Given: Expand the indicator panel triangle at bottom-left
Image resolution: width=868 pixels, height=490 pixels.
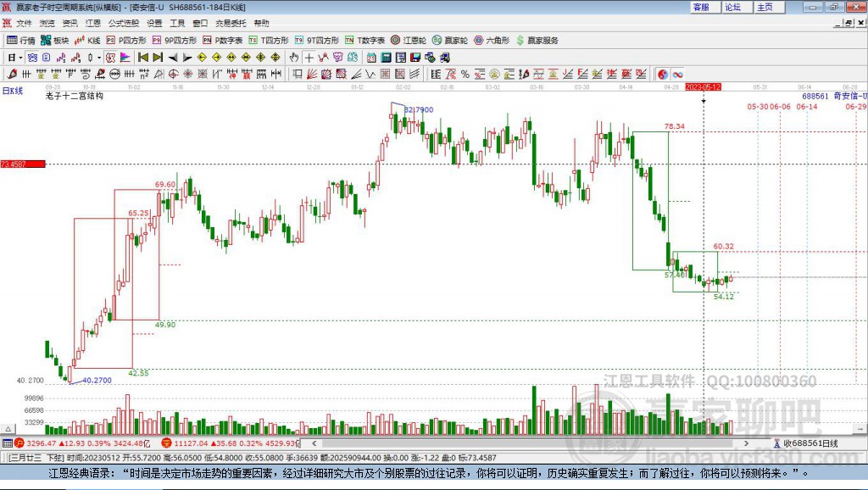Looking at the screenshot, I should [8, 429].
